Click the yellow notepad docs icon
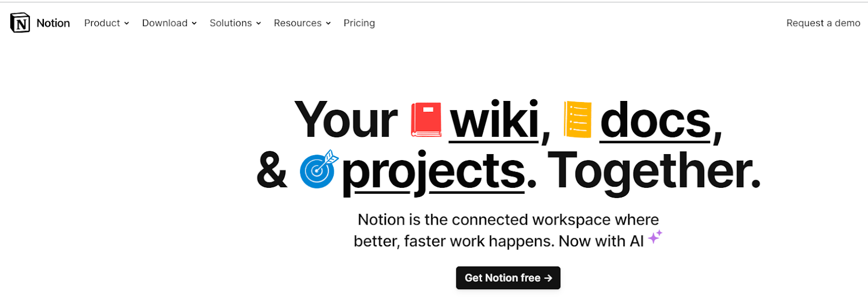The image size is (868, 305). pyautogui.click(x=577, y=119)
